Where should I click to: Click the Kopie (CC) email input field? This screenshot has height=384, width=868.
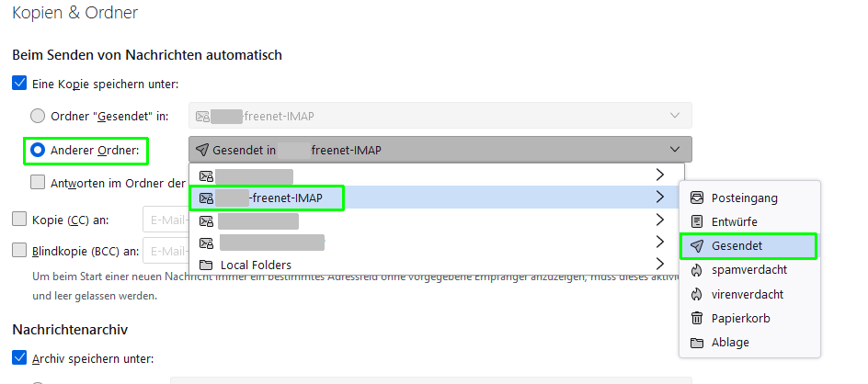pos(166,220)
